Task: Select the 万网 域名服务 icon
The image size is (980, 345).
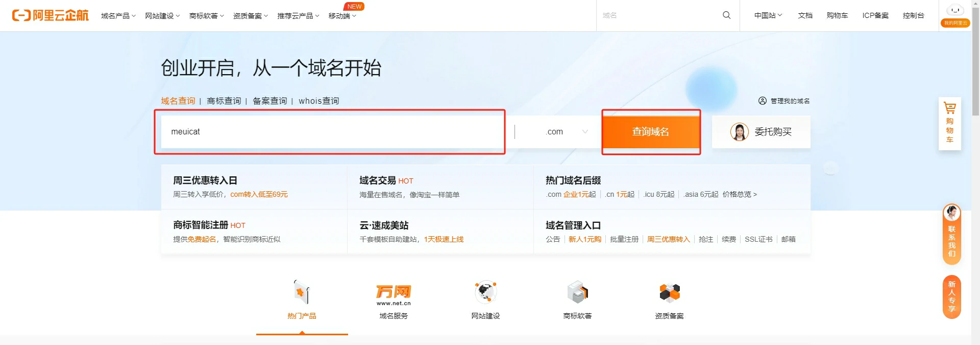Action: [394, 293]
